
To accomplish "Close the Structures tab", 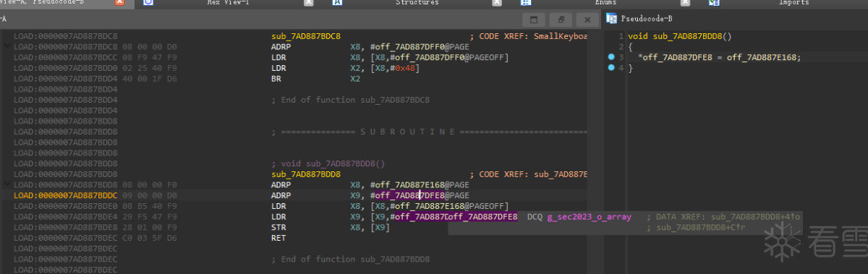I will 497,3.
